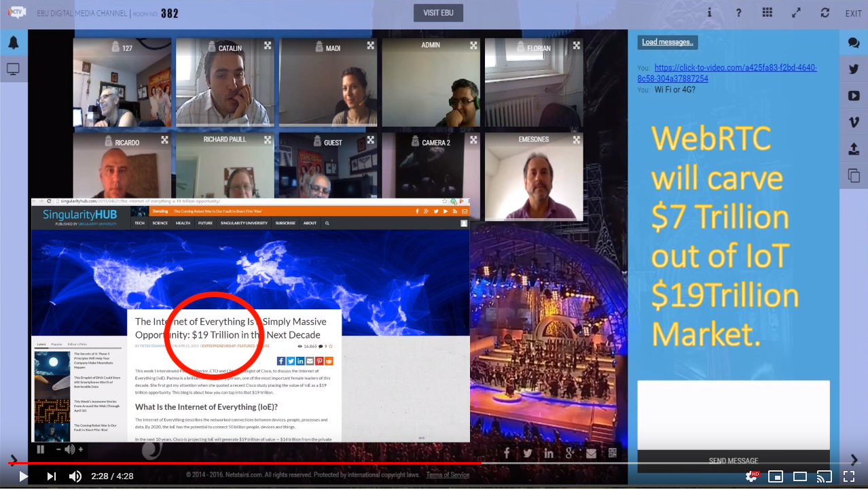Click the SingularityHUB search magnifier icon
868x490 pixels.
(327, 223)
